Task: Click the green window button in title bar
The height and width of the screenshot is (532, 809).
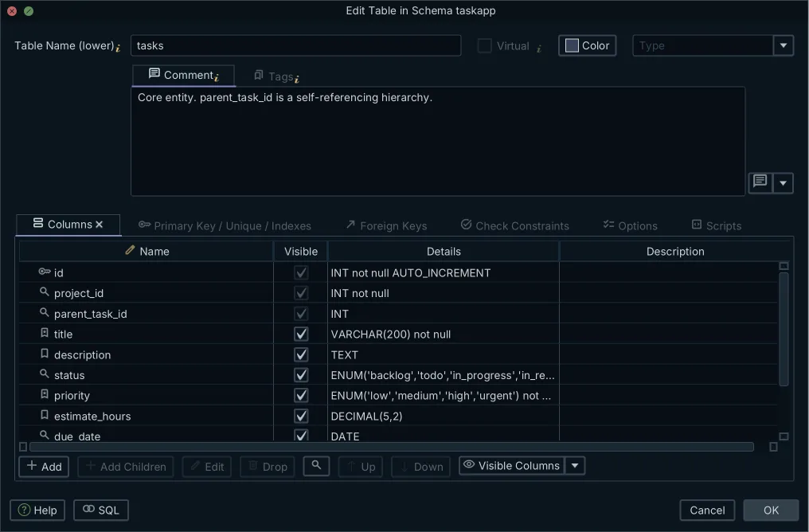Action: pos(29,11)
